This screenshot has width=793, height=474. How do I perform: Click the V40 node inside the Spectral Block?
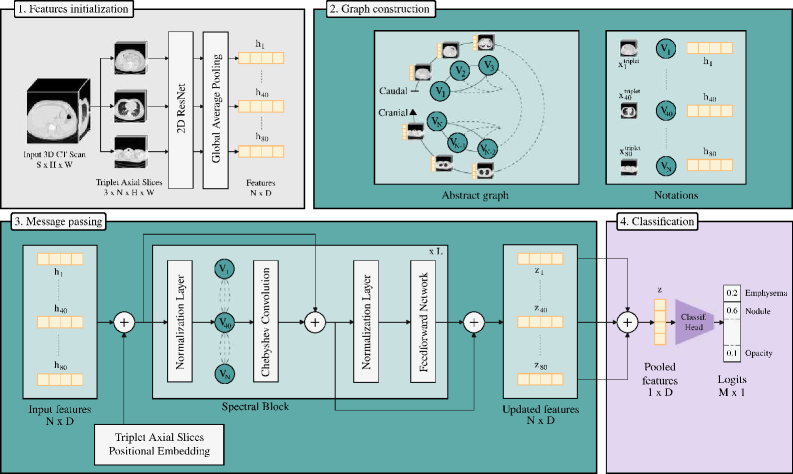(x=225, y=322)
